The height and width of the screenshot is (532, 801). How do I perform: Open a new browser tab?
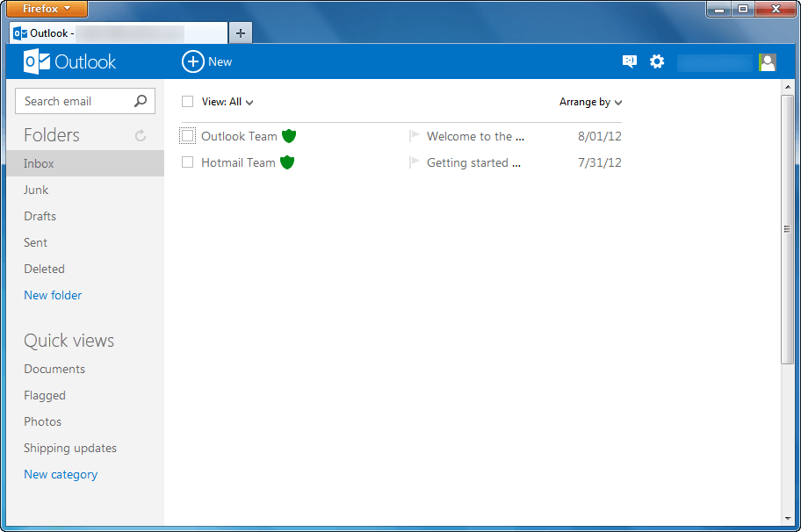pos(240,32)
